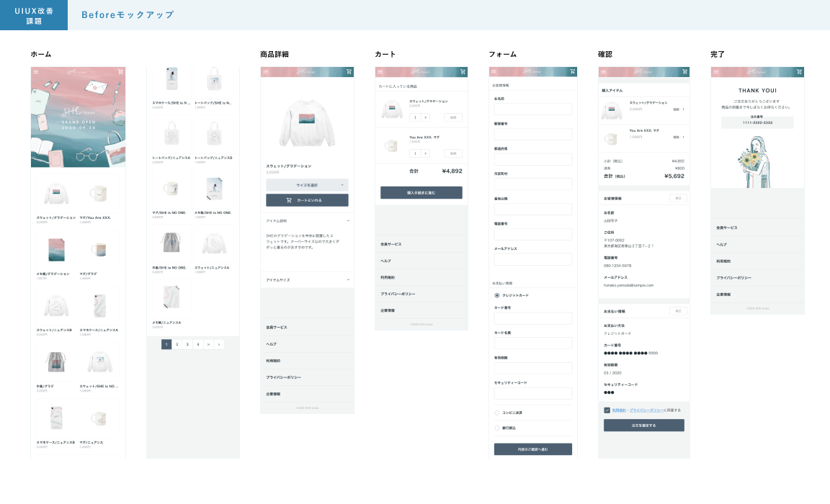Open スウェット/グラデーション product on home

pyautogui.click(x=56, y=194)
